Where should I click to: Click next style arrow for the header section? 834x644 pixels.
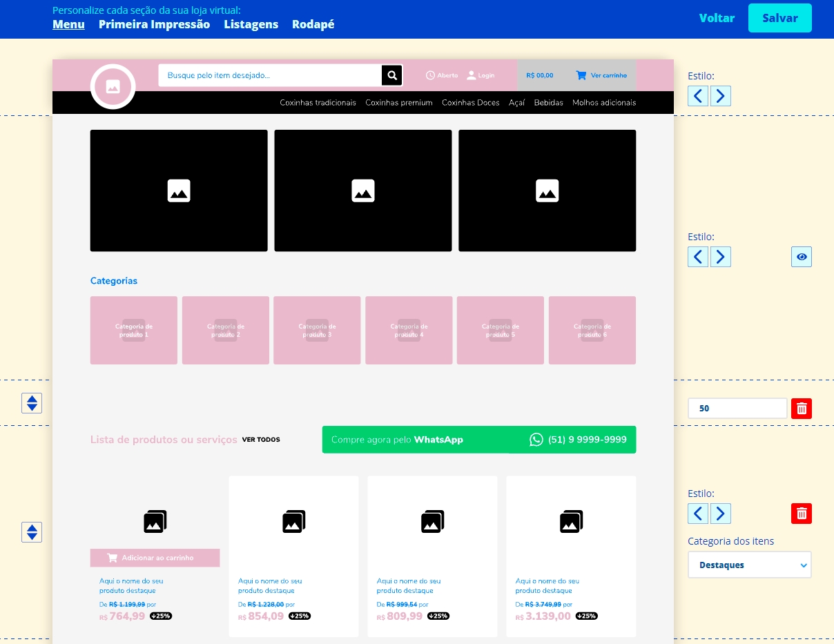coord(721,96)
